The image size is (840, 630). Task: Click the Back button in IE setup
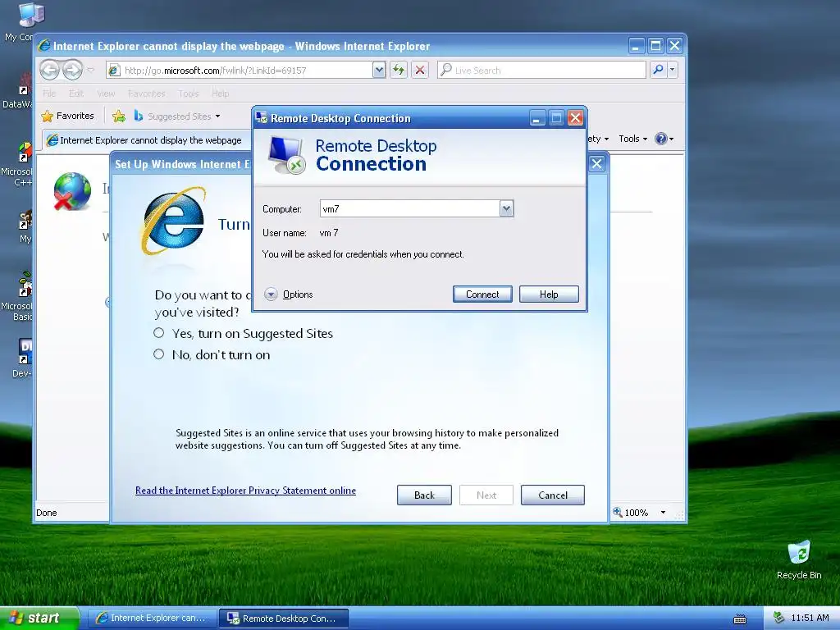[x=424, y=495]
